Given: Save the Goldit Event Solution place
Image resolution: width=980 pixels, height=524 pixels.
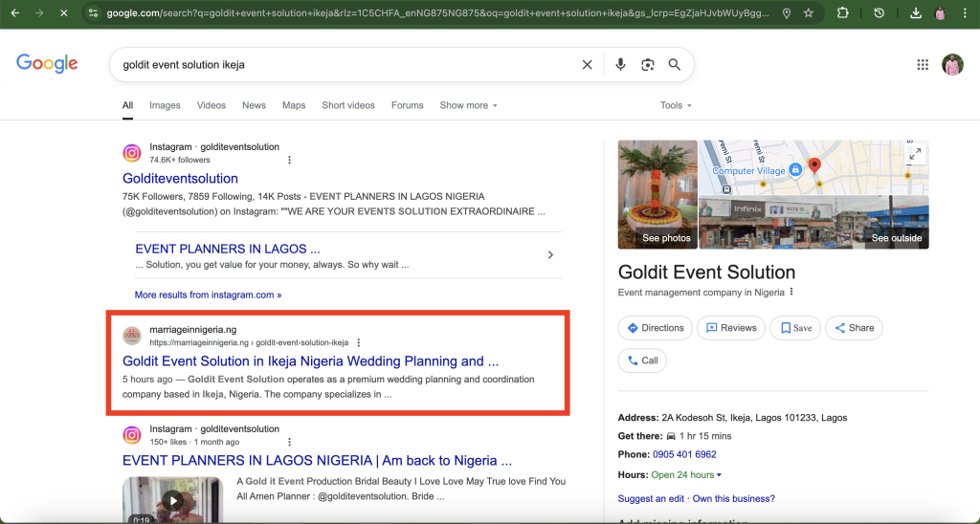Looking at the screenshot, I should [795, 328].
